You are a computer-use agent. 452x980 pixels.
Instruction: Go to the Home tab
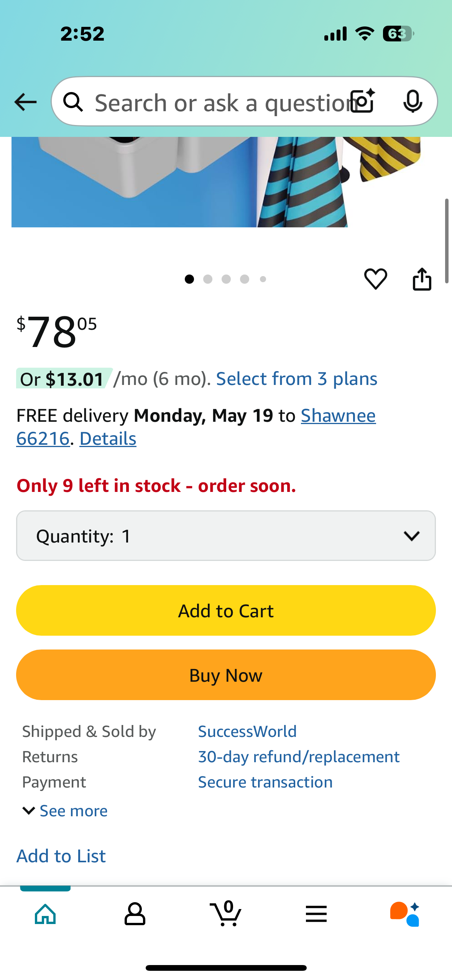45,914
